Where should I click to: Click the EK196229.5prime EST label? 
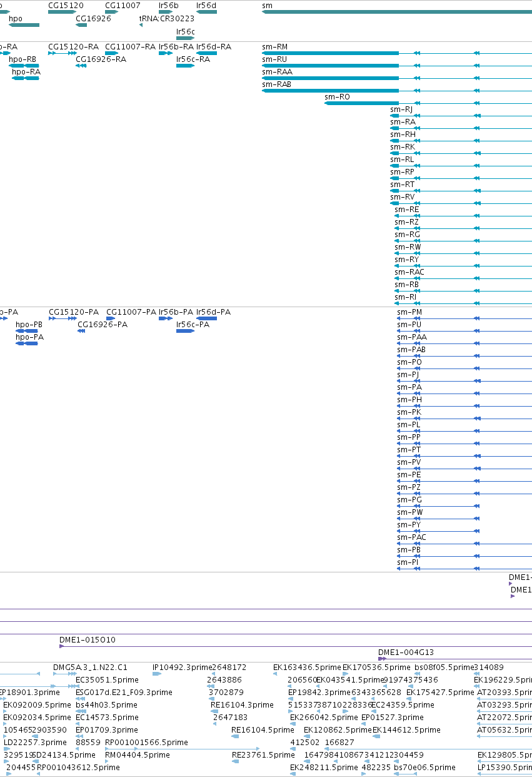pos(503,680)
